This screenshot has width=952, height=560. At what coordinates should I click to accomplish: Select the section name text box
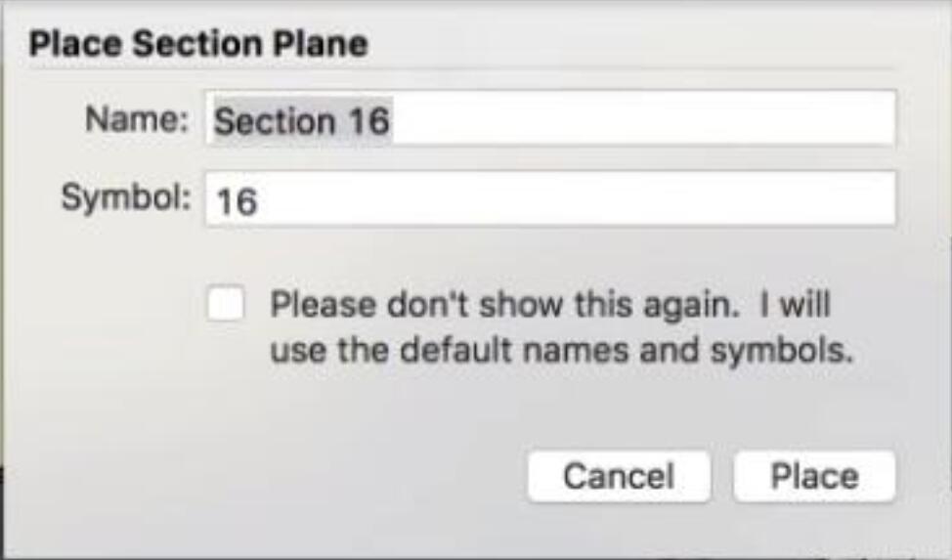click(549, 118)
